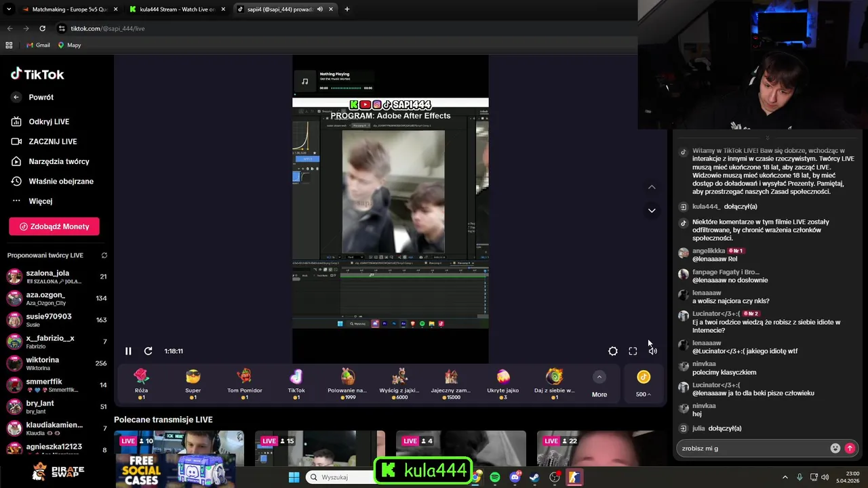Viewport: 868px width, 488px height.
Task: Select agnieszka12123 in suggested creators
Action: (57, 449)
